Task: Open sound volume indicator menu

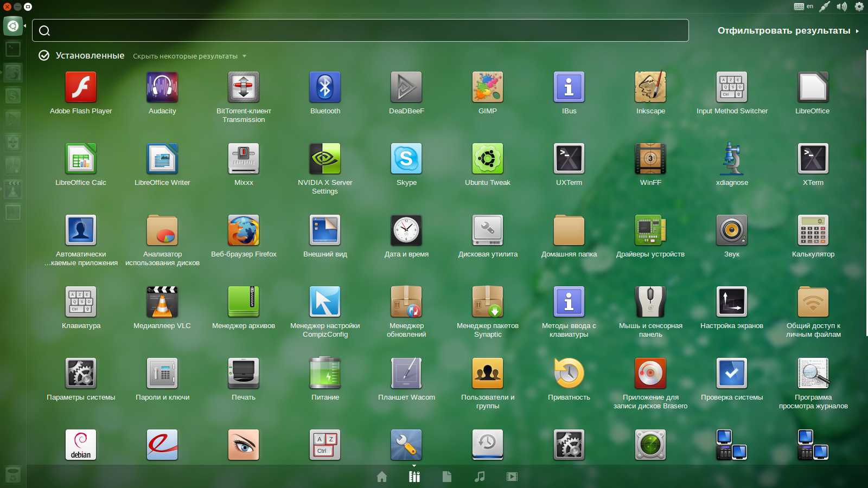Action: click(x=841, y=7)
